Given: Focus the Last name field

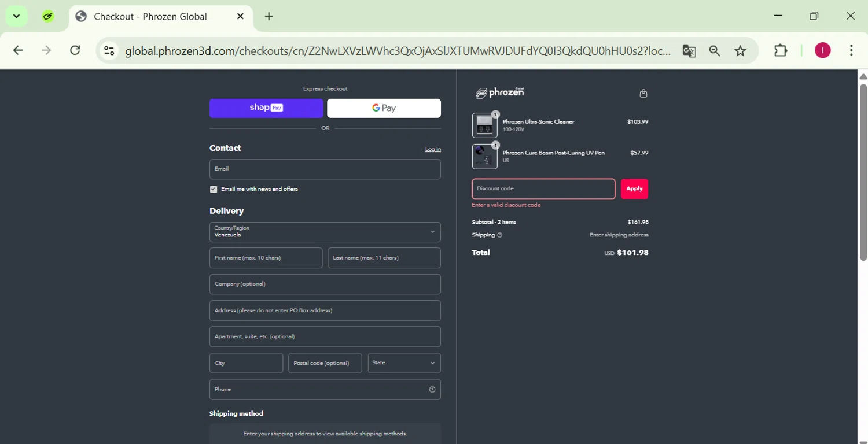Looking at the screenshot, I should tap(384, 258).
